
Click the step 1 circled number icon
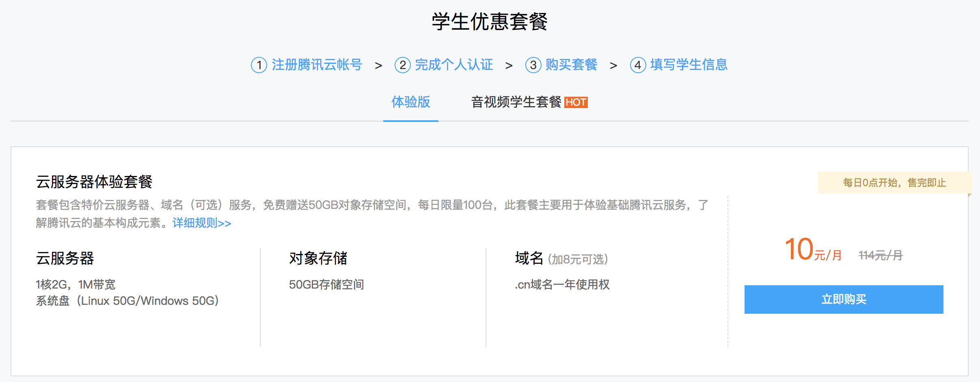pos(259,65)
